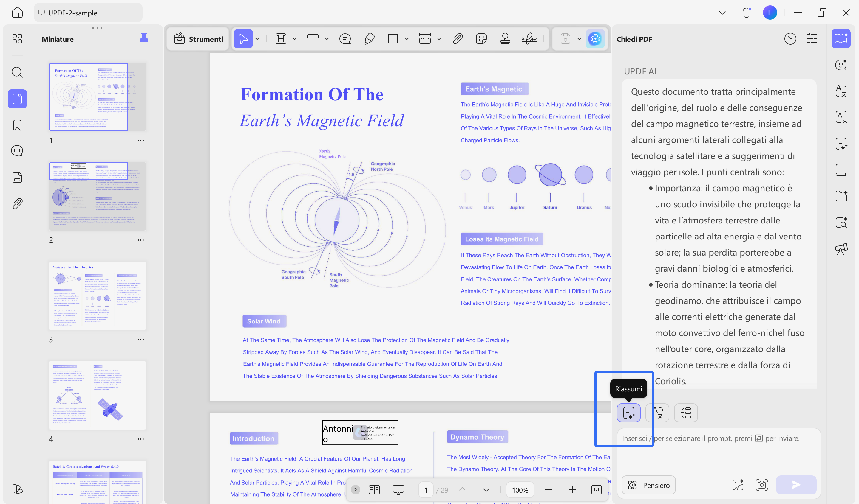Open bookmarks panel in left sidebar

point(17,125)
